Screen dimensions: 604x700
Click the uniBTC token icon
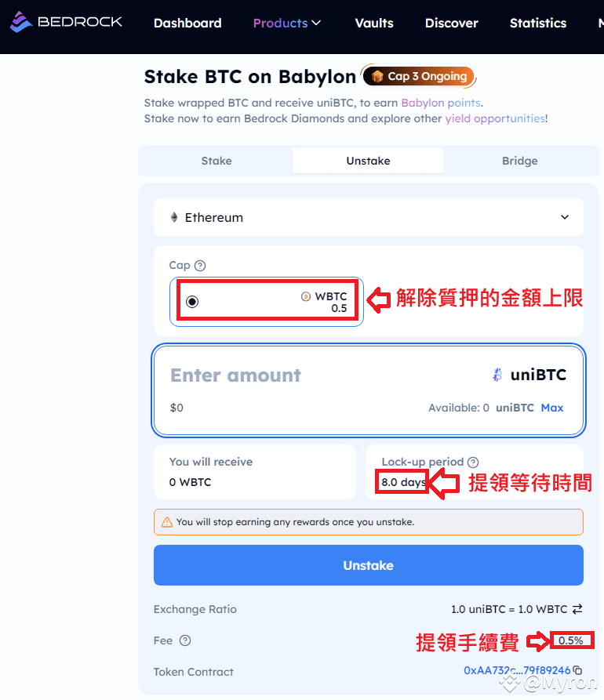tap(497, 375)
